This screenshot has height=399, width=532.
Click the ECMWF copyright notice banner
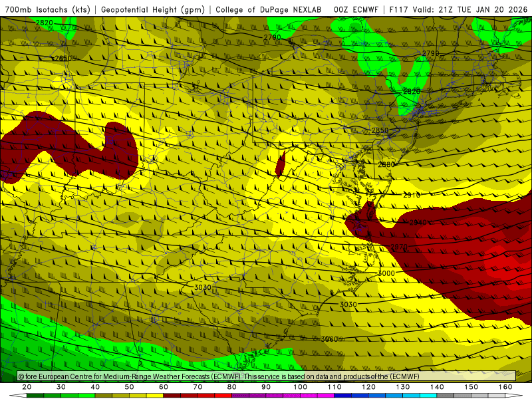267,376
